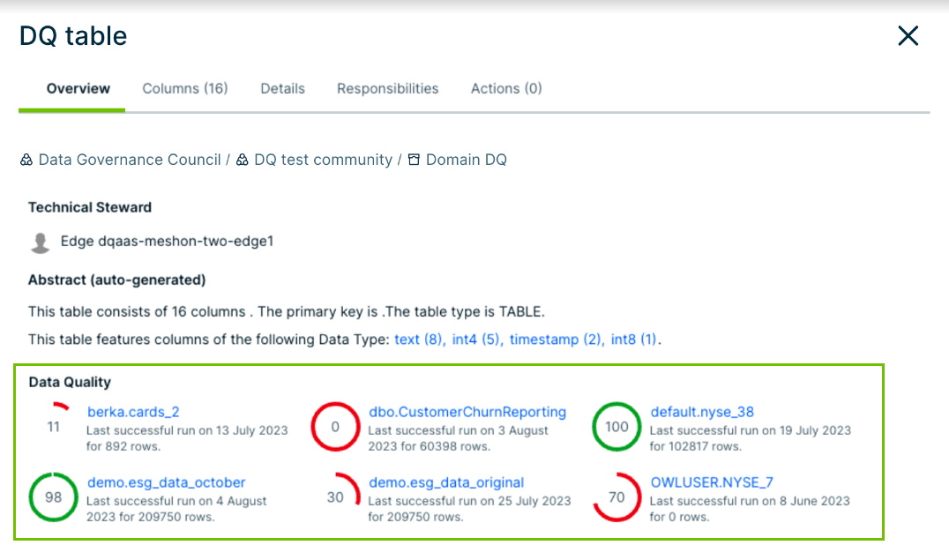949x560 pixels.
Task: Open demo.esg_data_original job link
Action: click(x=446, y=482)
